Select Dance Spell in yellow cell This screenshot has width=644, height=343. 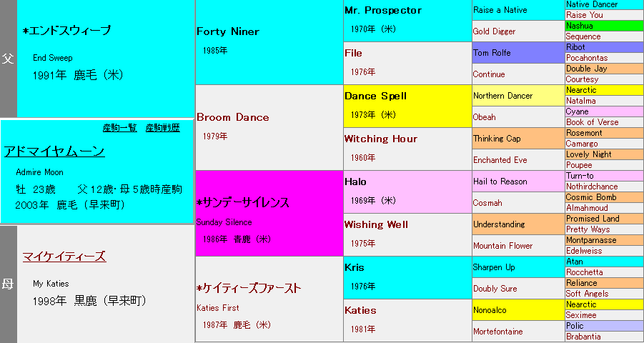[376, 96]
